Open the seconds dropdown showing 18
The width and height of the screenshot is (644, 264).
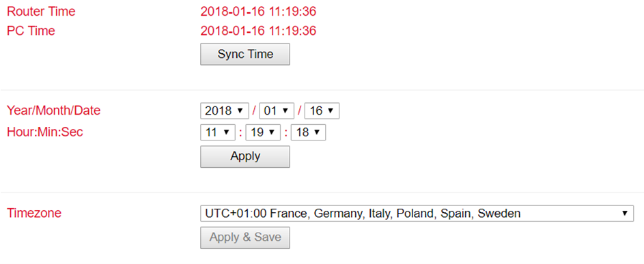(308, 132)
